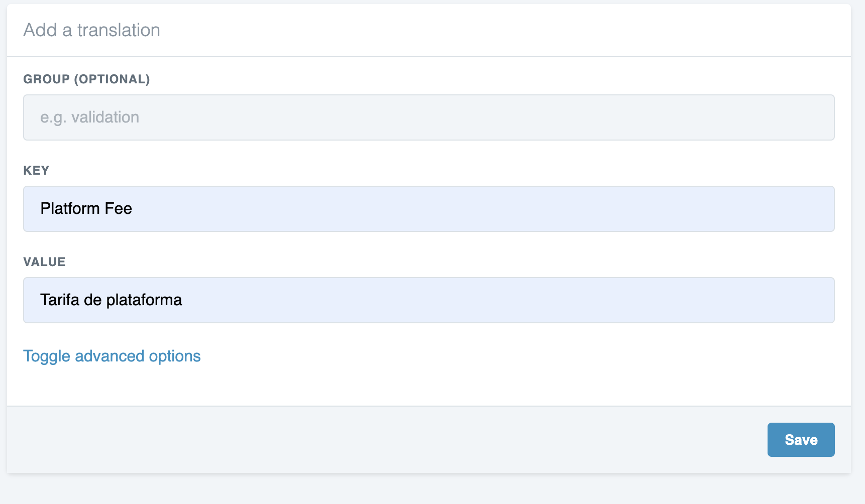Click the empty right end of Group field

point(753,117)
